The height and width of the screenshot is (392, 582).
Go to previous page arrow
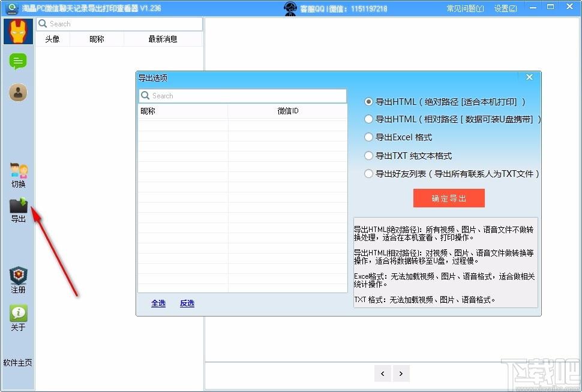tap(383, 373)
